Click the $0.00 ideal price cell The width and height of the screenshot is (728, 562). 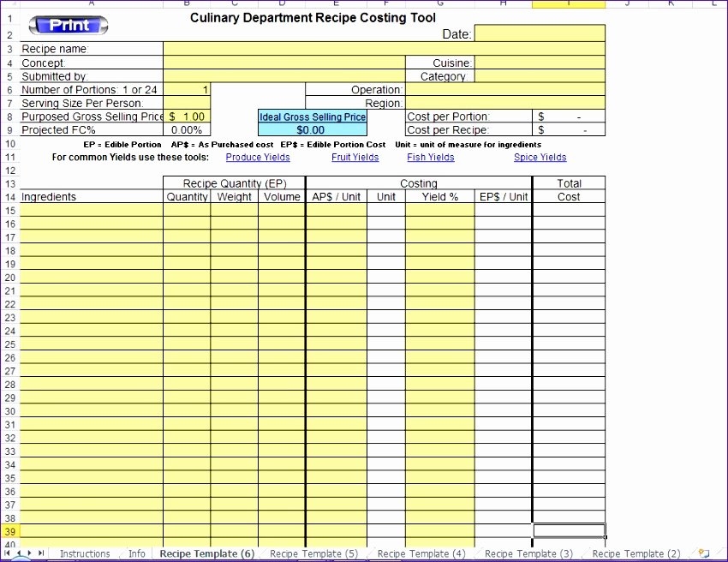(x=313, y=130)
